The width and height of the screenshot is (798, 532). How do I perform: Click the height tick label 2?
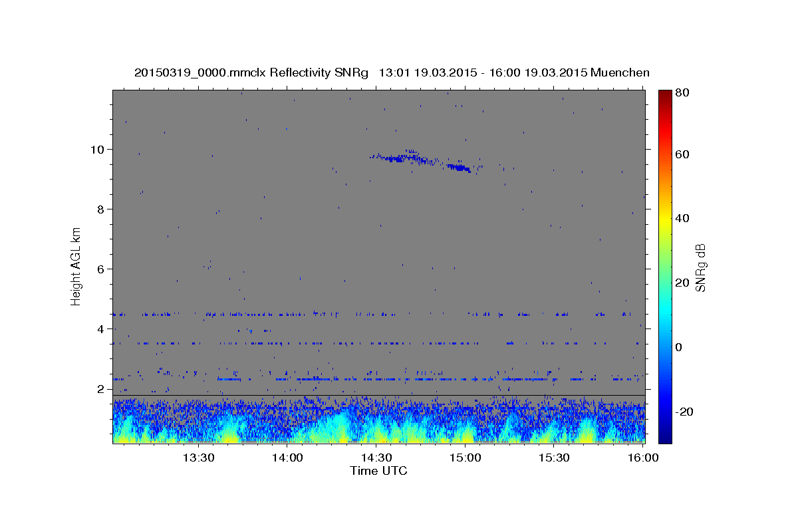(x=101, y=388)
